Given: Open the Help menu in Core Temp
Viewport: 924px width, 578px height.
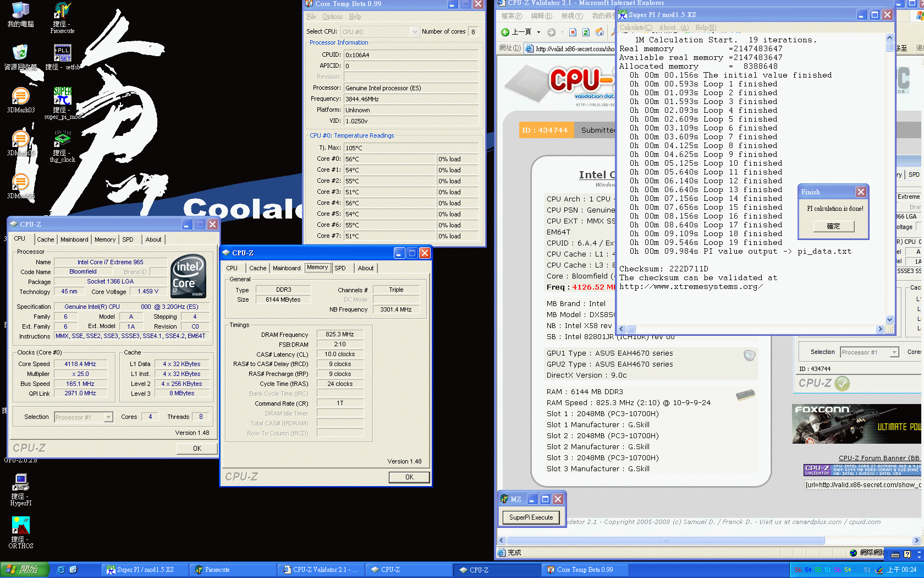Looking at the screenshot, I should [355, 17].
